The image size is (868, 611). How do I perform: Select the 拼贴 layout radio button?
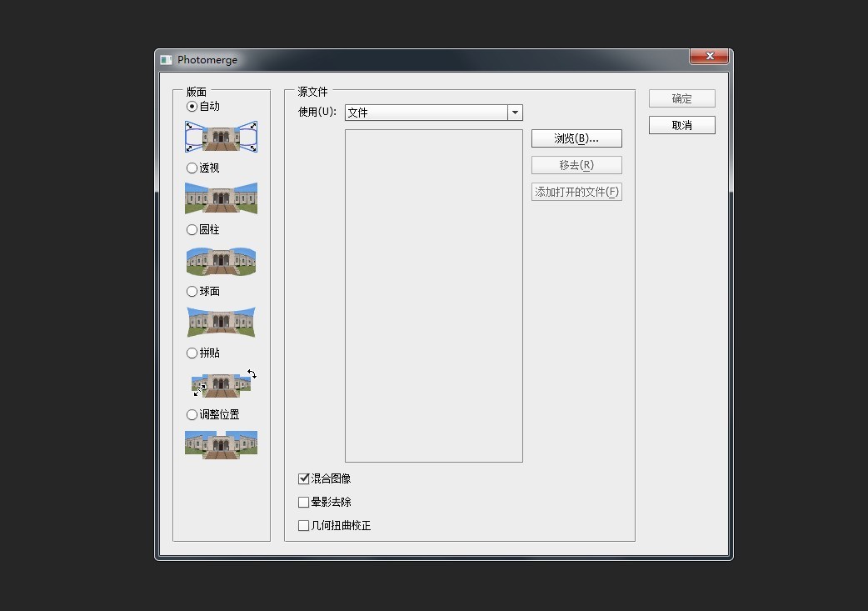pyautogui.click(x=192, y=353)
